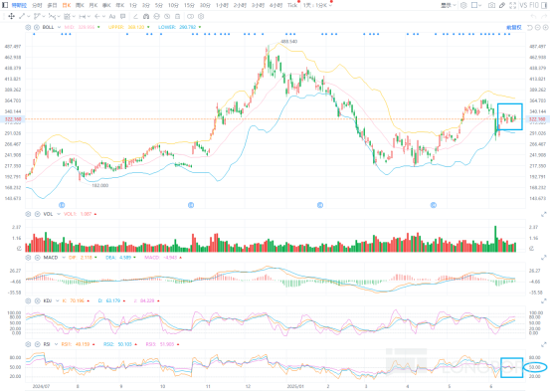Viewport: 550px width, 392px height.
Task: Expand the BOLL indicator dropdown
Action: 59,27
